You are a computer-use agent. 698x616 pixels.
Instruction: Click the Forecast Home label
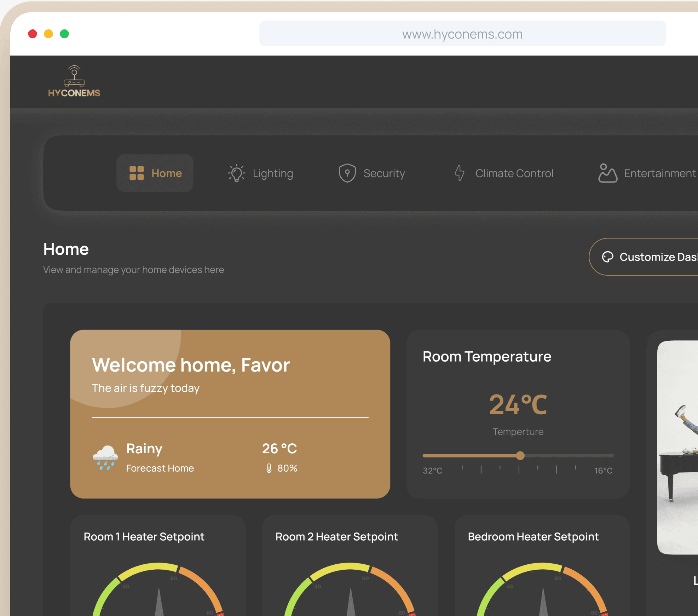[x=160, y=468]
